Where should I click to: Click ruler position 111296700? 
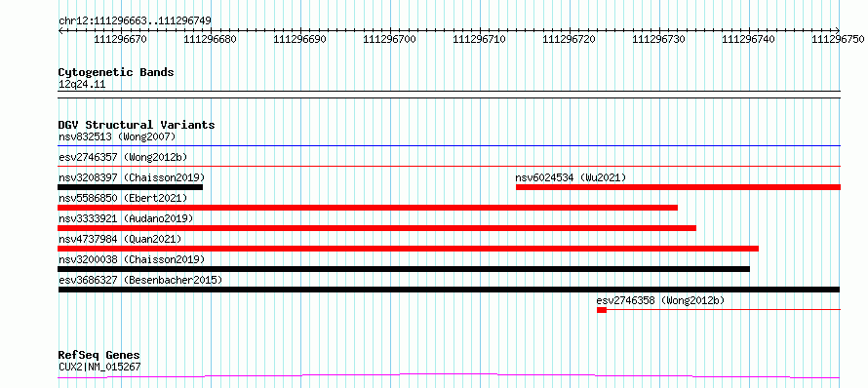pos(389,39)
